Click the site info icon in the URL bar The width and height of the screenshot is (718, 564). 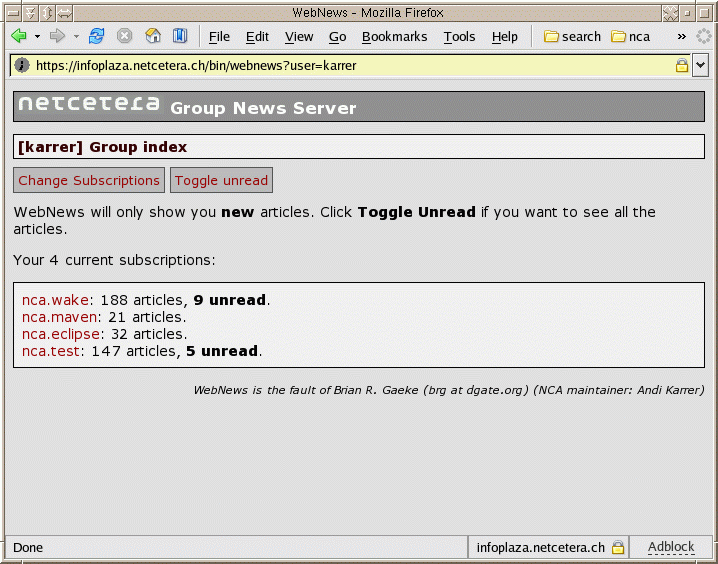(x=22, y=65)
